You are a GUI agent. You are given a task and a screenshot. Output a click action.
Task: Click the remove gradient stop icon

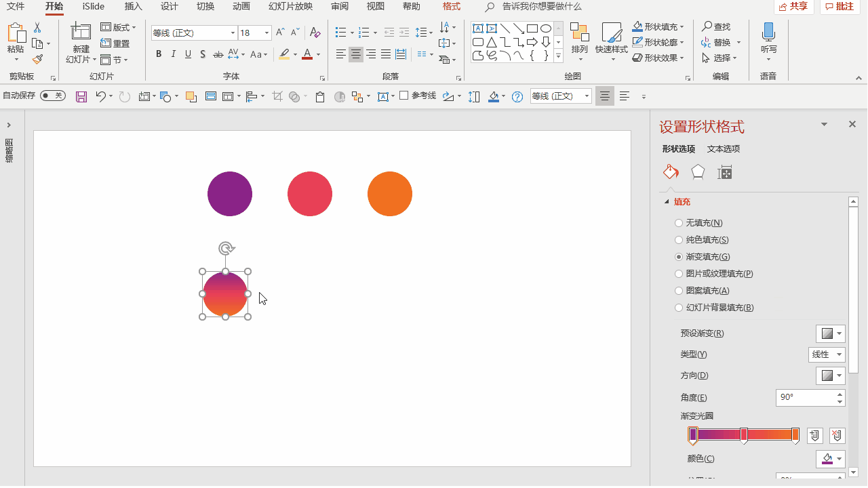pyautogui.click(x=837, y=435)
